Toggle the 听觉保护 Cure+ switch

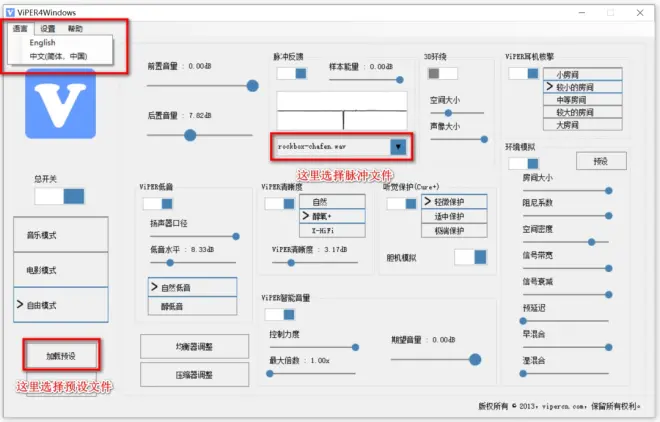402,204
